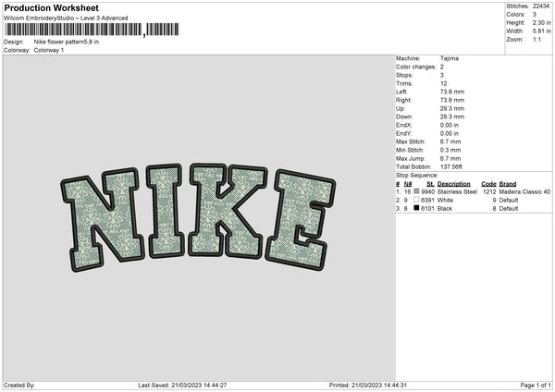Click the Total Bobbin value 137.56ft
Screen dimensions: 555x392
click(451, 166)
